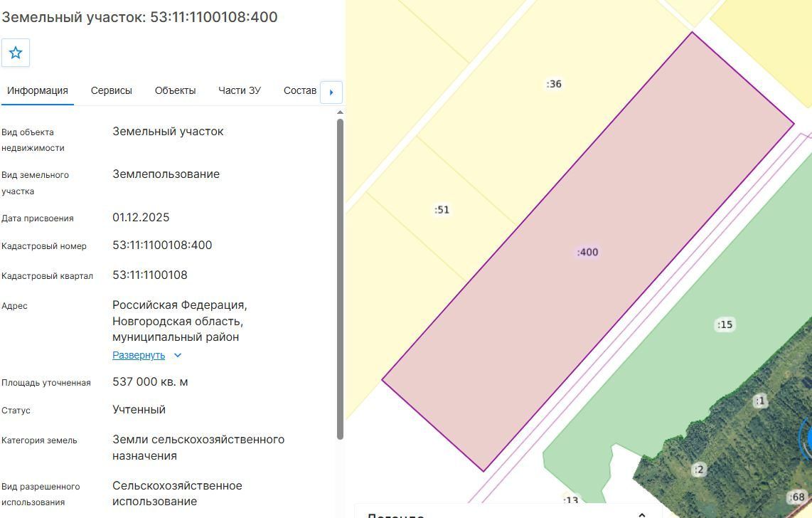Click the scrollbar up arrow
This screenshot has width=812, height=518.
pos(341,112)
